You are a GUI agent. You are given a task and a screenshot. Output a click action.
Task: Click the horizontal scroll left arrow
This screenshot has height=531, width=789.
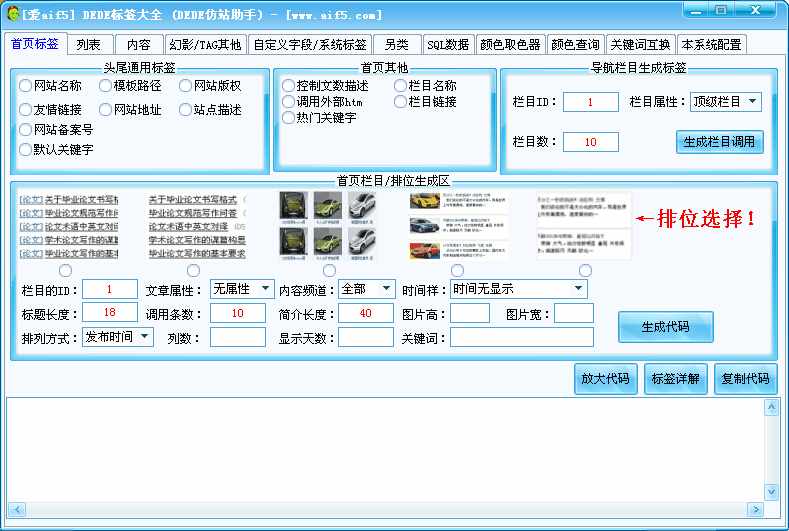point(17,509)
